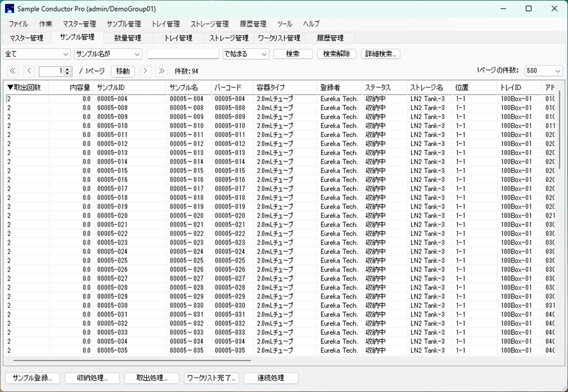Click the 取出処理 button
Screen dimensions: 568x392
(151, 378)
